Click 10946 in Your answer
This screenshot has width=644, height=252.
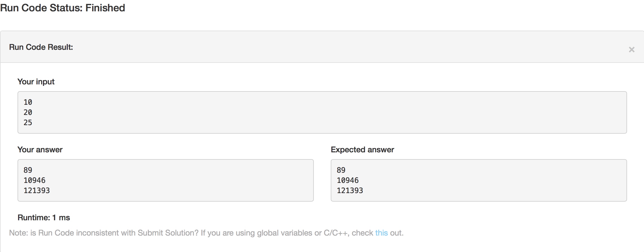pos(34,180)
